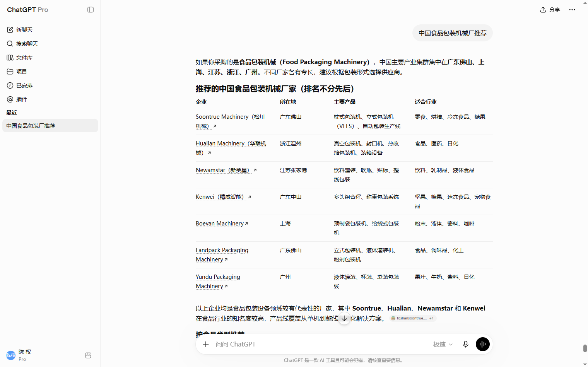This screenshot has width=588, height=367.
Task: Click the 所在地 column header
Action: [288, 102]
